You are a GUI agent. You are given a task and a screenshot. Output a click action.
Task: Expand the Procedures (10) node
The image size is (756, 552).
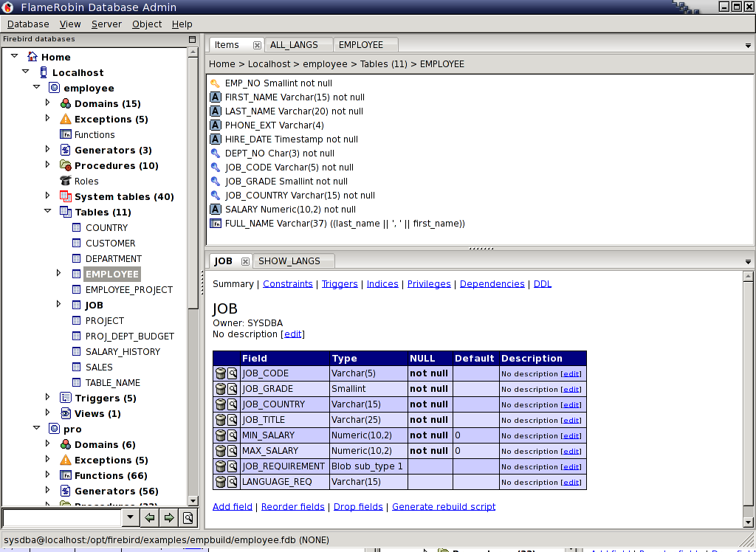point(47,165)
